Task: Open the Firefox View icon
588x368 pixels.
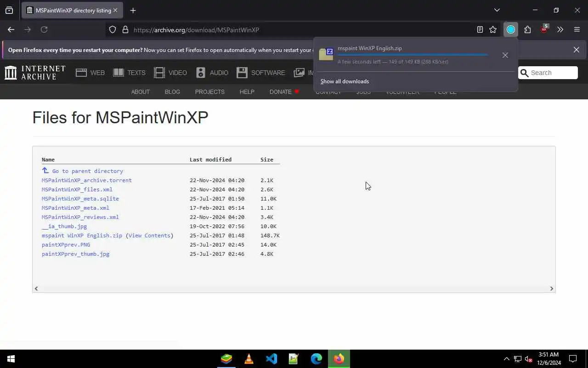Action: tap(9, 10)
